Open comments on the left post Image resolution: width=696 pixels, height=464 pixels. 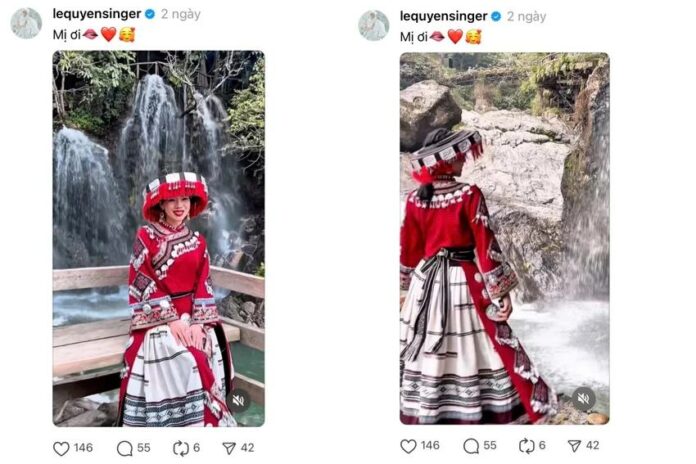(124, 448)
